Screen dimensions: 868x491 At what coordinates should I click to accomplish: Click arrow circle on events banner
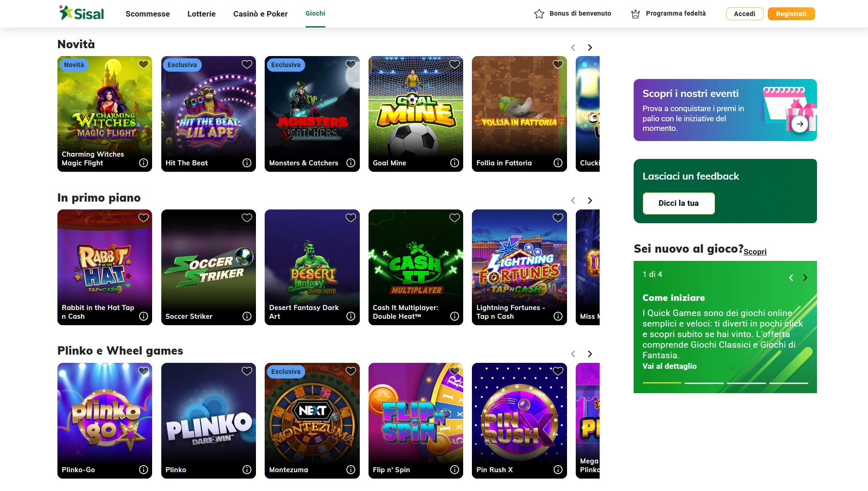800,124
